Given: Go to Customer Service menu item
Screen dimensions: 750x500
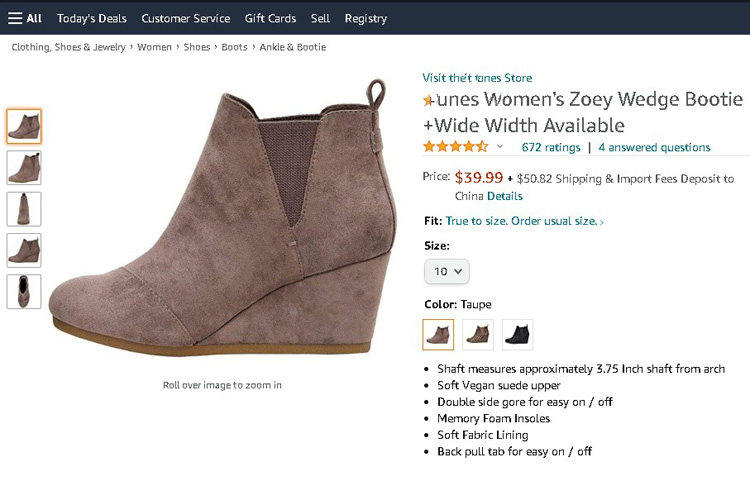Looking at the screenshot, I should [x=185, y=18].
